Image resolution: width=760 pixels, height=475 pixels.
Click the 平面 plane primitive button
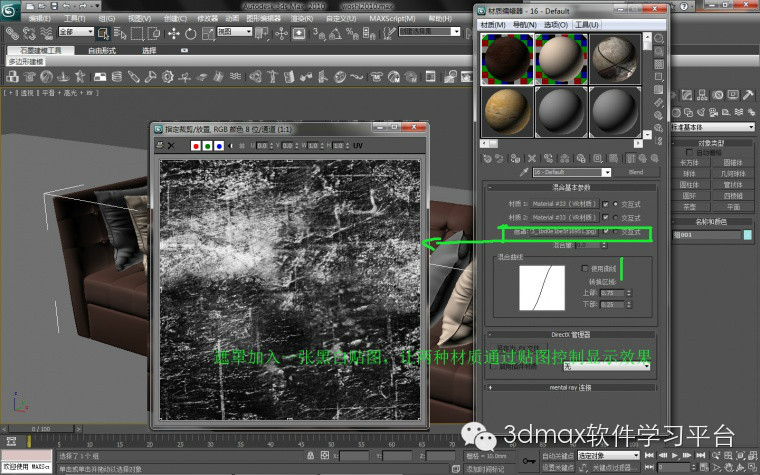pos(733,206)
